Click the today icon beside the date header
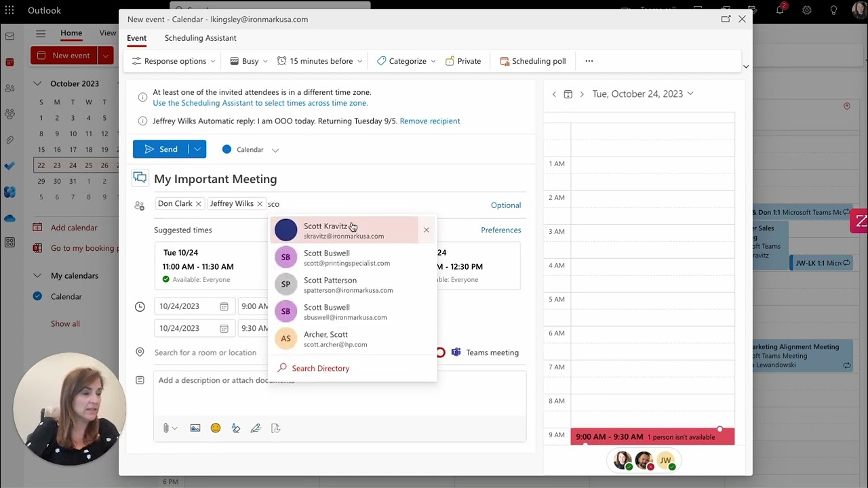 (x=568, y=94)
